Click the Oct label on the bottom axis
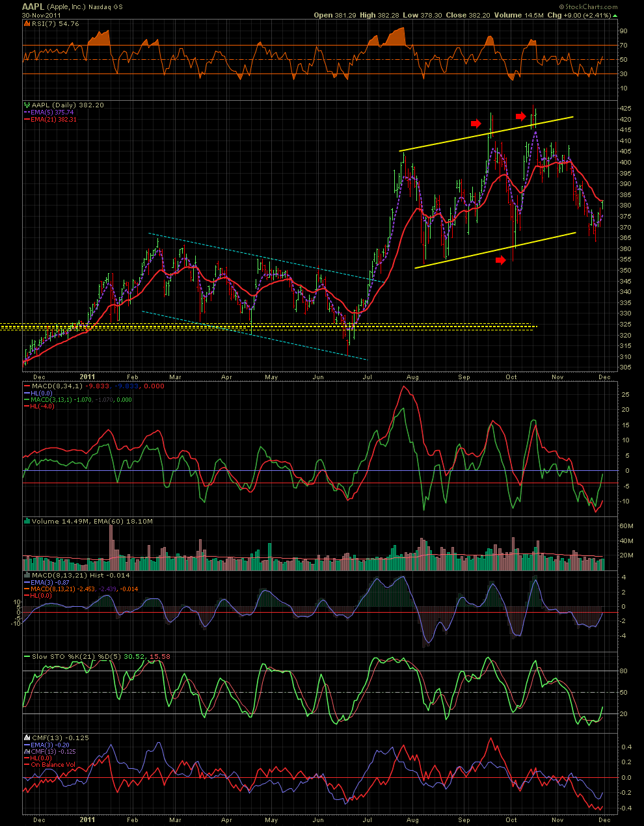Screen dimensions: 644x826 [x=511, y=819]
